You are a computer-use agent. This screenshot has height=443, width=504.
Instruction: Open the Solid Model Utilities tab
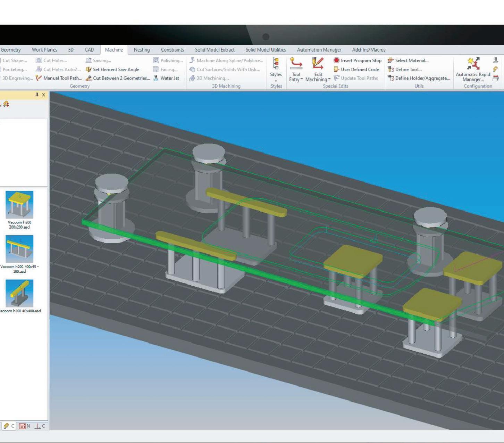pos(266,50)
